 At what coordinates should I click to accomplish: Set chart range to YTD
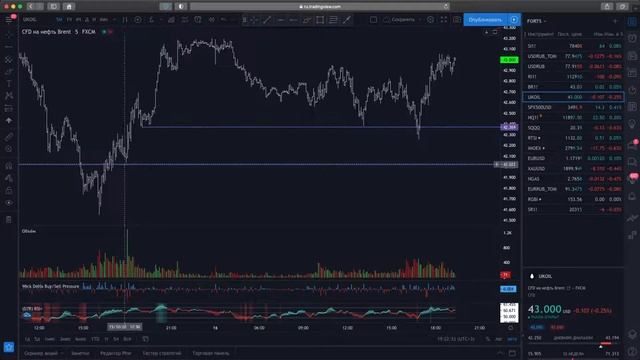[x=95, y=339]
